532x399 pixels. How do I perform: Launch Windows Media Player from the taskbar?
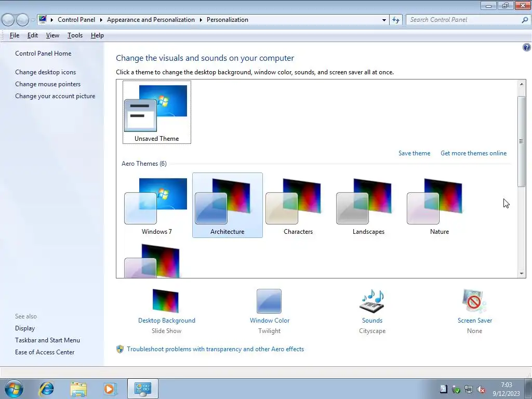pos(110,389)
